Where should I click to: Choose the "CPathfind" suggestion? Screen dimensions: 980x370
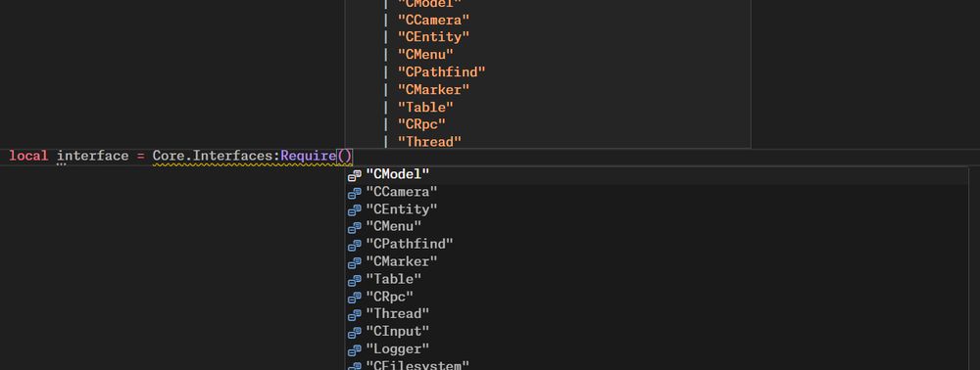(657, 244)
